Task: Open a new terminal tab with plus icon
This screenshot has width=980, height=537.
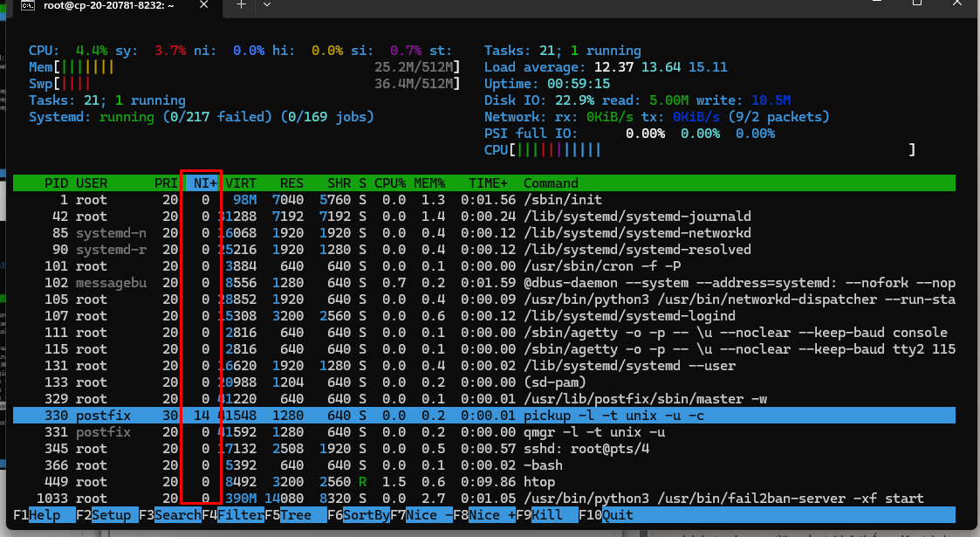Action: pyautogui.click(x=242, y=5)
